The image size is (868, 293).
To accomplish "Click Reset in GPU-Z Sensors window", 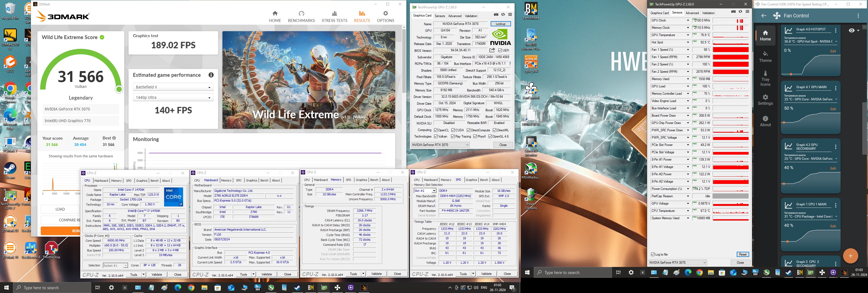I will tap(743, 254).
